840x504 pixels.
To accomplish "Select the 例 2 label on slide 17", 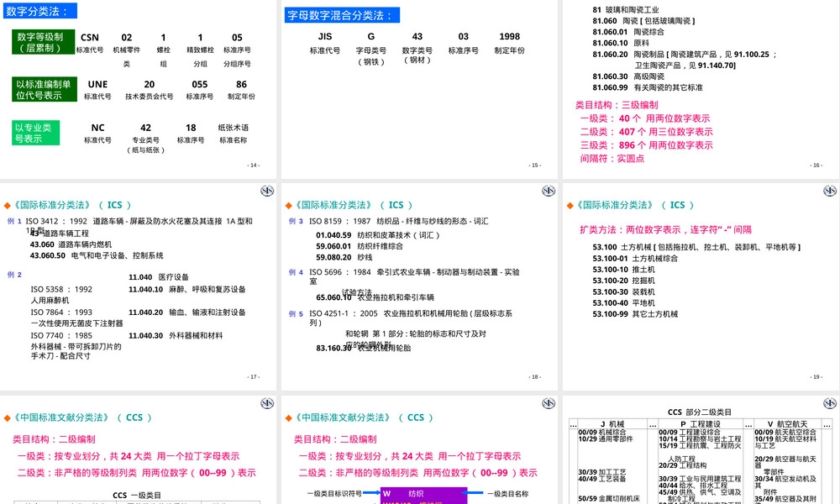I will click(14, 275).
